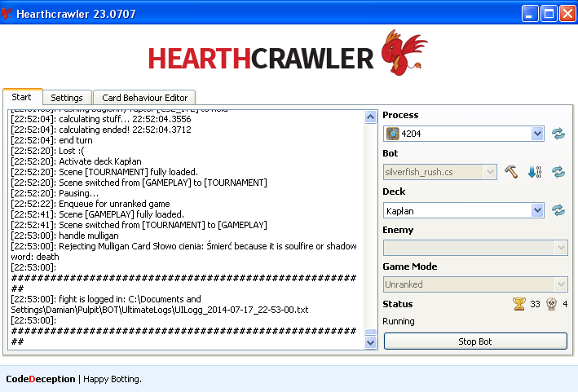Refresh the Bot list

558,172
